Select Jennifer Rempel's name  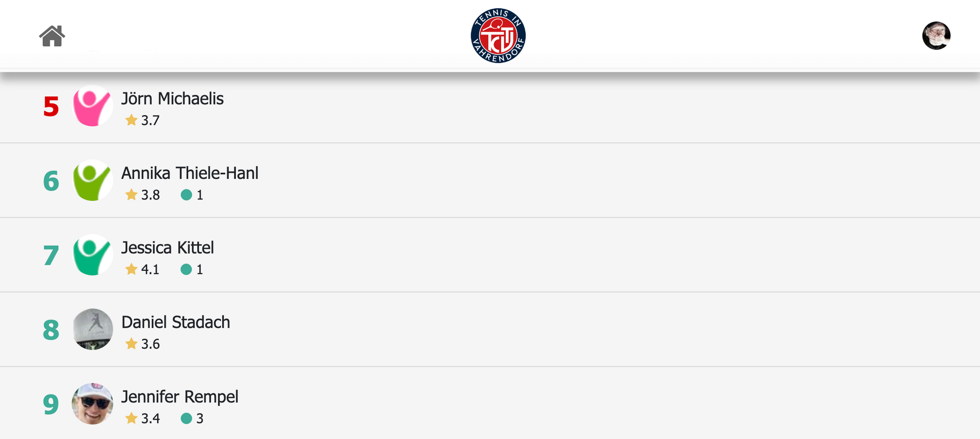[x=180, y=397]
